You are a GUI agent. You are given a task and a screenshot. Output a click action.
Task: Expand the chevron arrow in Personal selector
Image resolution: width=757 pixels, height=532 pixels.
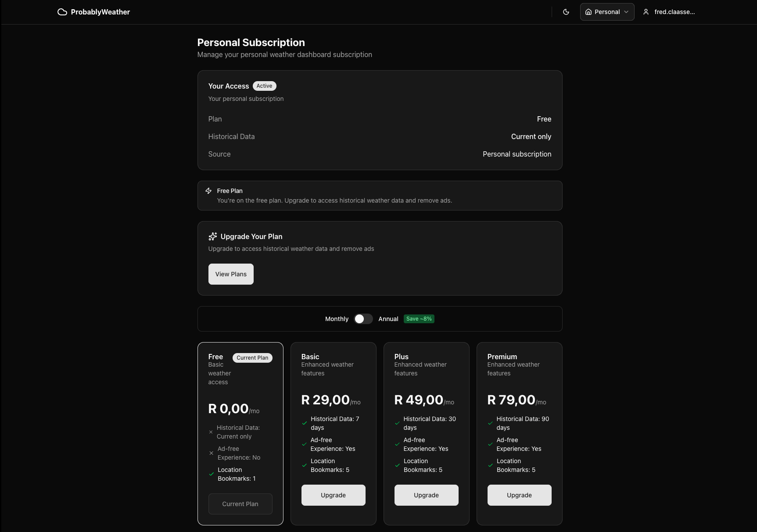coord(626,12)
